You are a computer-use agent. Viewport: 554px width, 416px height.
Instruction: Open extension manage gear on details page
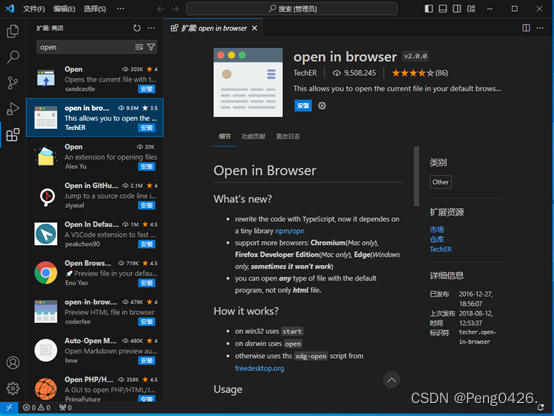pyautogui.click(x=322, y=106)
